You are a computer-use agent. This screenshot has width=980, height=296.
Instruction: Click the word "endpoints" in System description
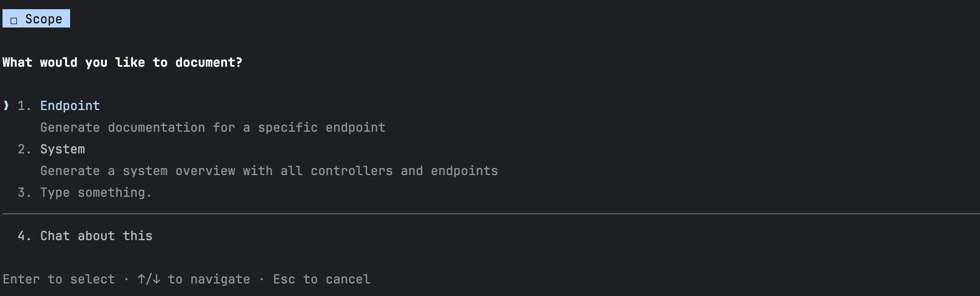tap(464, 171)
